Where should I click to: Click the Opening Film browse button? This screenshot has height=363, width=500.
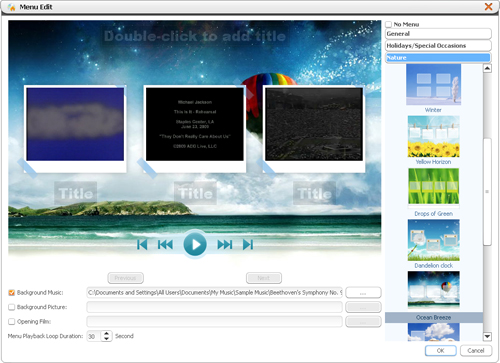coord(363,322)
